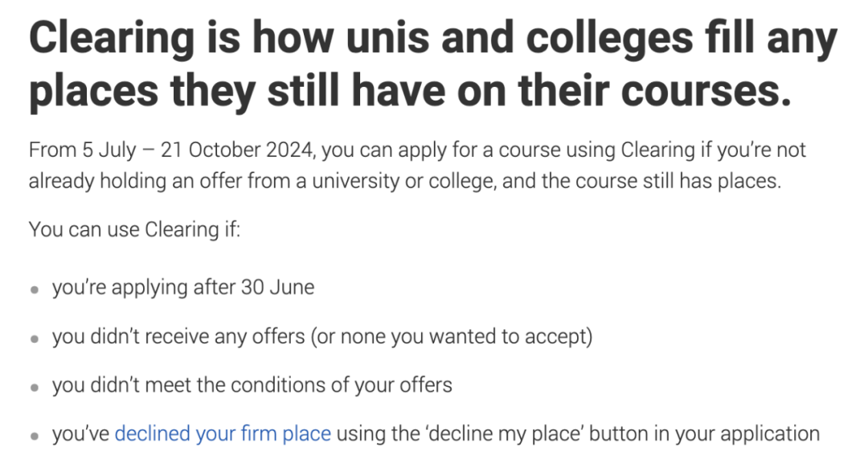Click the '5 July' text in paragraph

pos(109,150)
